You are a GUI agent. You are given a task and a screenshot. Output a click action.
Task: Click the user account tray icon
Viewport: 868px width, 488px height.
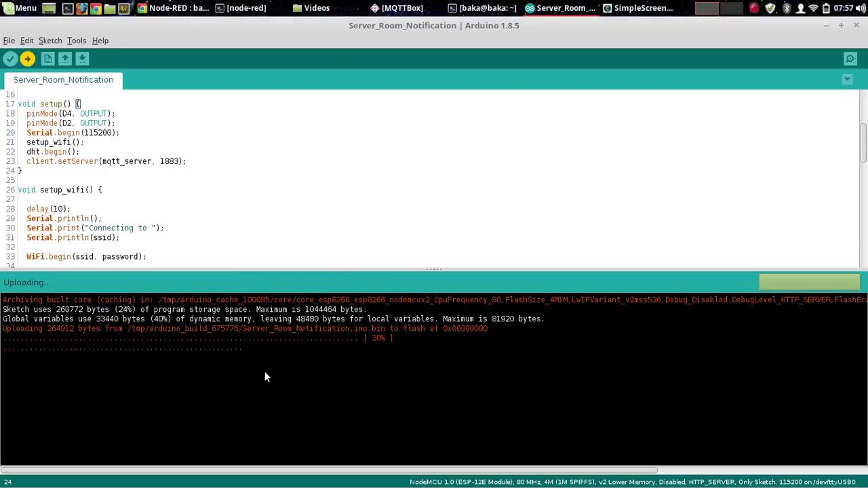point(800,8)
